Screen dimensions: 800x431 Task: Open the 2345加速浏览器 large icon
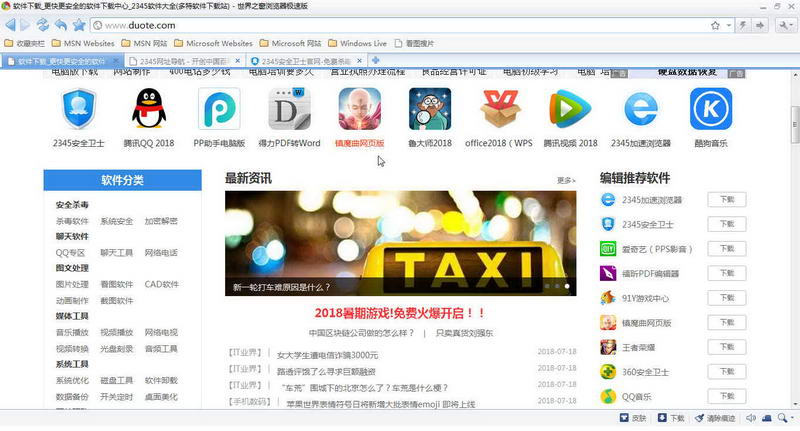click(x=640, y=109)
